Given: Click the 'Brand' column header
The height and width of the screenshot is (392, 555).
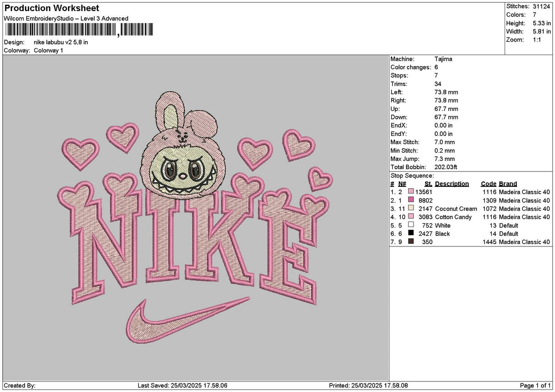Looking at the screenshot, I should [508, 184].
